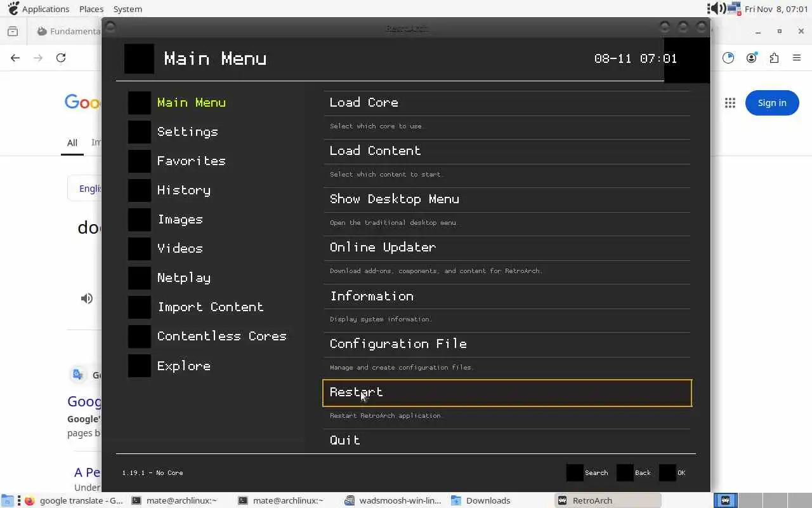Open the browser tab list icon
812x508 pixels.
pyautogui.click(x=13, y=31)
